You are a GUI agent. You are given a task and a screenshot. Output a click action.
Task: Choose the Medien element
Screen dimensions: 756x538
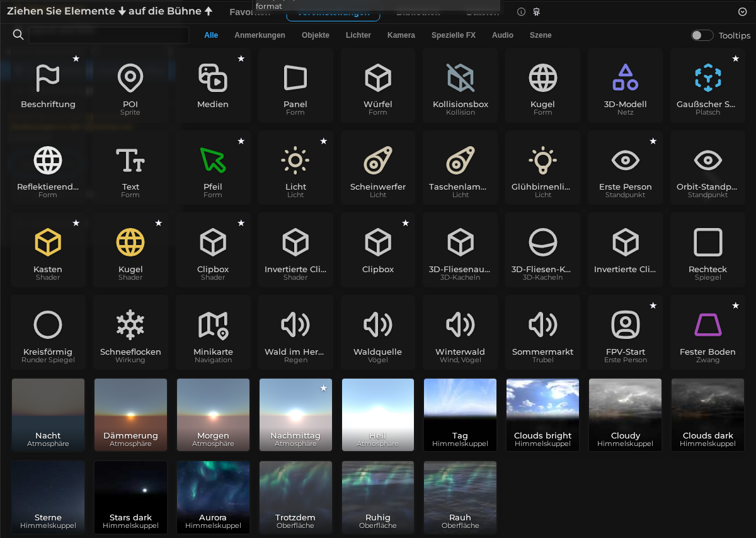[213, 85]
